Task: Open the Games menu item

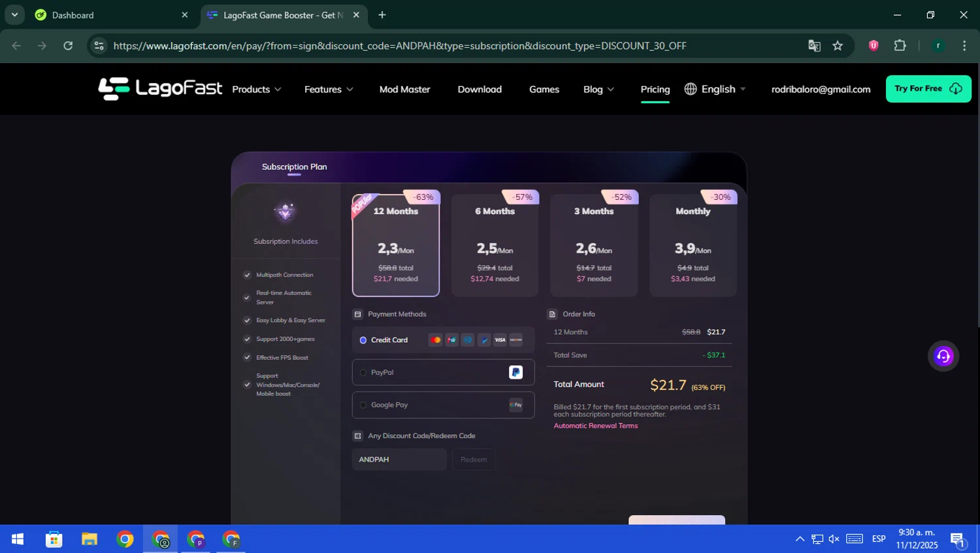Action: pyautogui.click(x=544, y=89)
